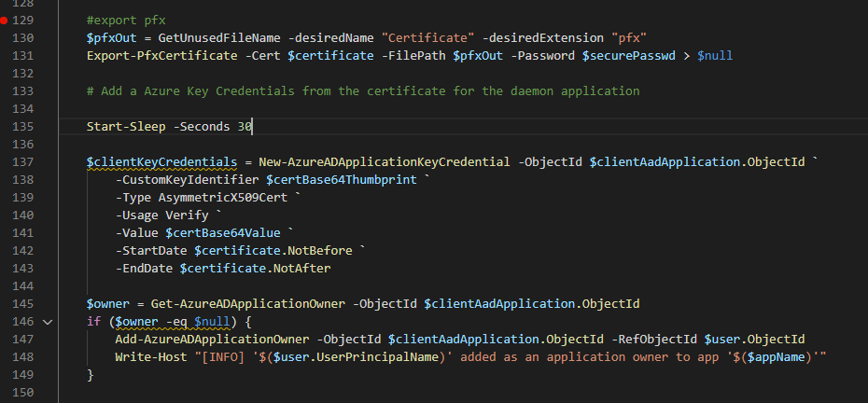
Task: Click line number 145 in the gutter
Action: pyautogui.click(x=23, y=304)
